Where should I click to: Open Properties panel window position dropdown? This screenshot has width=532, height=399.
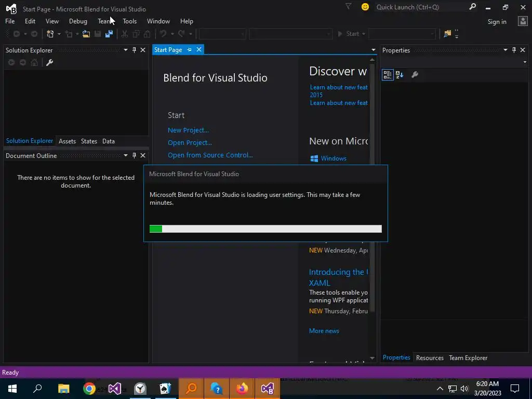505,50
